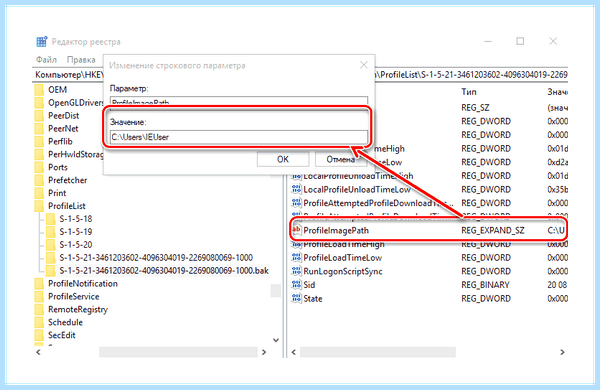Screen dimensions: 600x390
Task: Select the LocalProfileUnloadTimeLow value name
Action: (x=357, y=189)
